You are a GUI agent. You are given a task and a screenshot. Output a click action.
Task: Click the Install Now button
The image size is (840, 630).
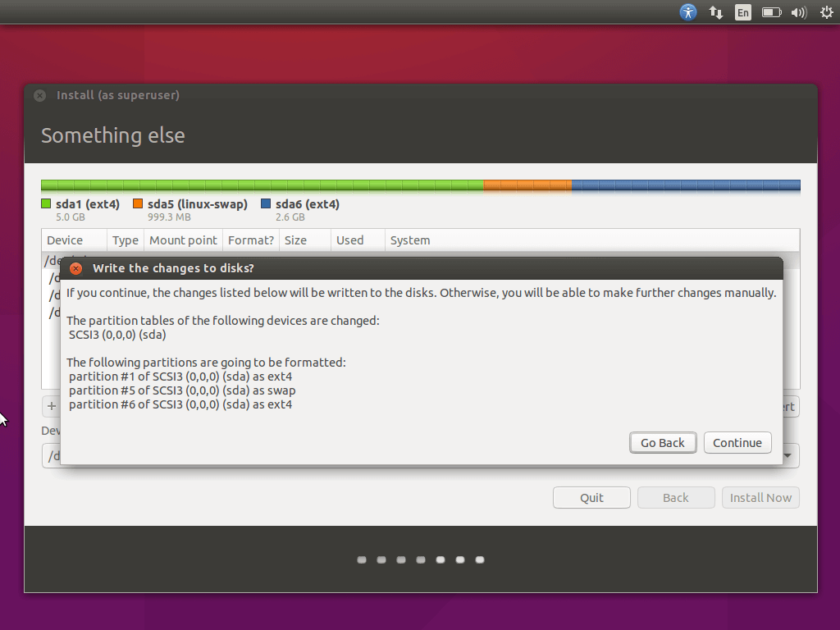pyautogui.click(x=760, y=498)
